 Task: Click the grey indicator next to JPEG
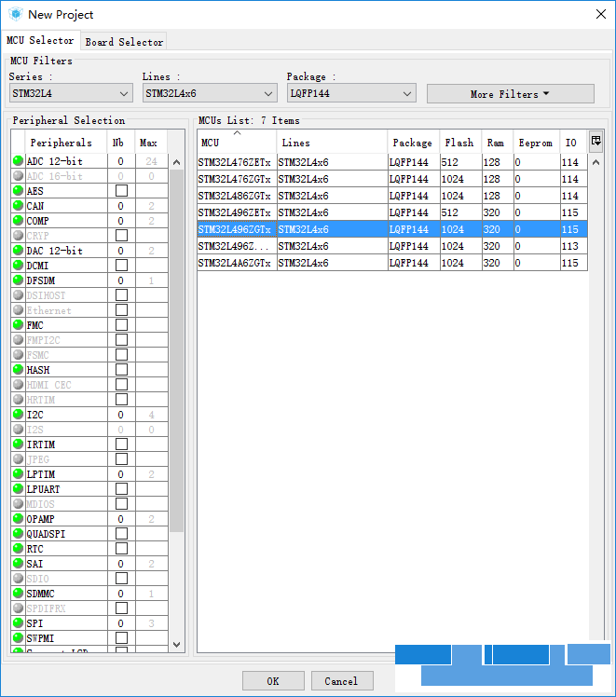(19, 458)
